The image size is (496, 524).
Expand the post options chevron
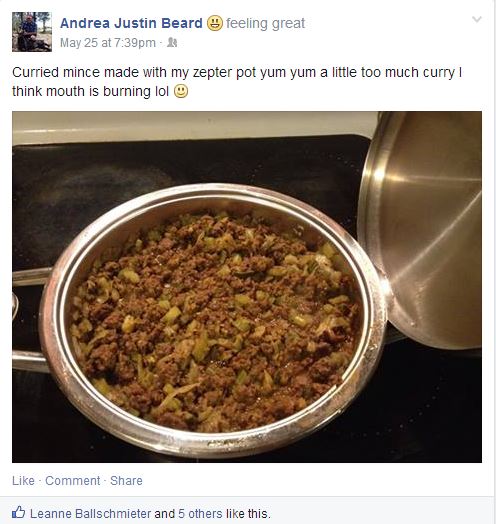click(x=477, y=19)
